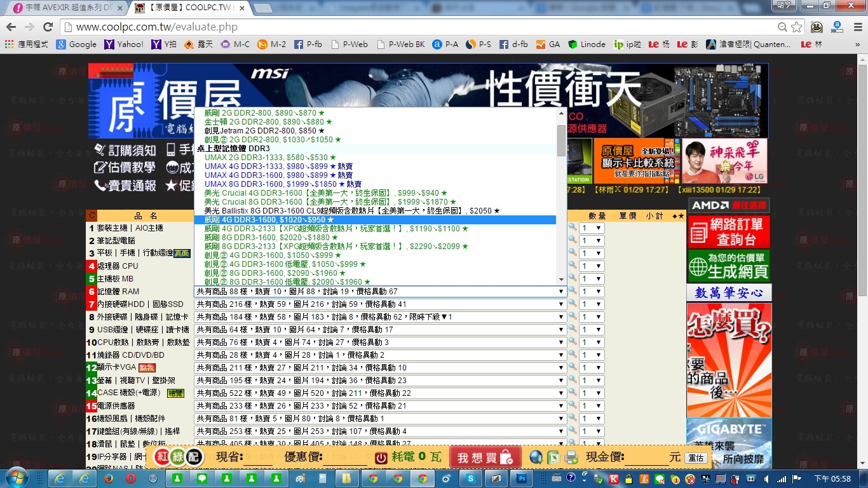Open the 顯示卡VGA product dropdown
Image resolution: width=868 pixels, height=488 pixels.
pyautogui.click(x=380, y=368)
